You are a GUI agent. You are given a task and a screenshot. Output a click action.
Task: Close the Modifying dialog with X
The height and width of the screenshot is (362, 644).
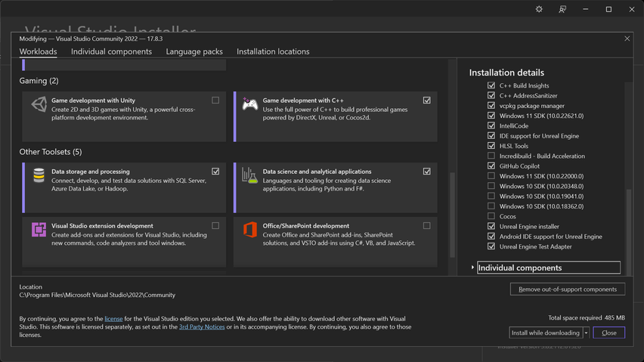point(627,39)
